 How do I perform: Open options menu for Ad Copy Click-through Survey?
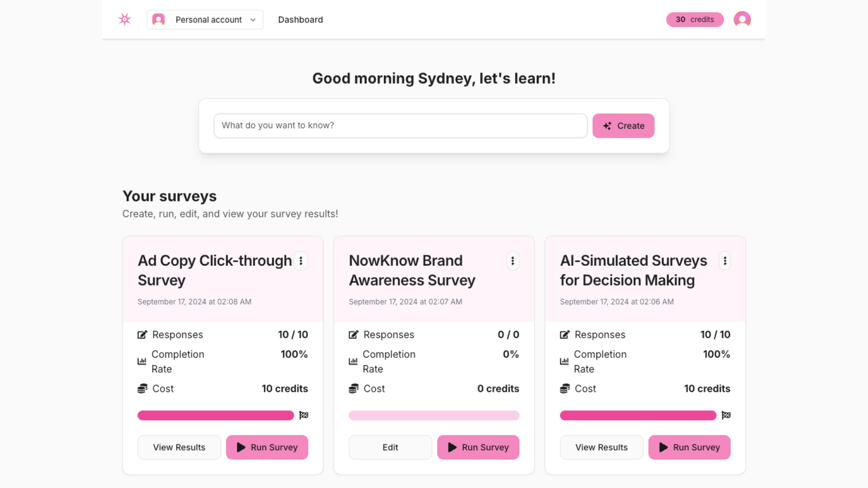pyautogui.click(x=301, y=261)
